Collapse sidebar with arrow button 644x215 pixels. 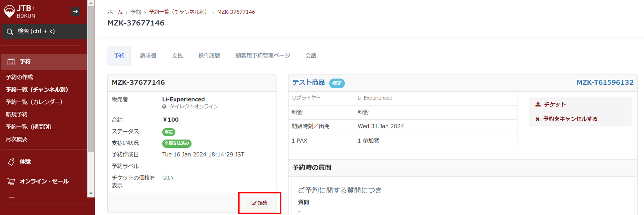pyautogui.click(x=75, y=11)
